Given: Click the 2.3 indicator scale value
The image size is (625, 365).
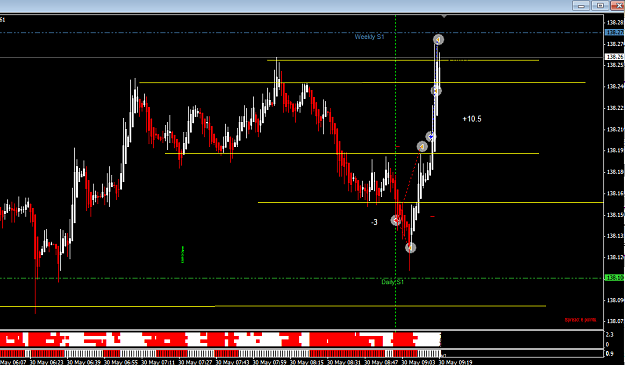Looking at the screenshot, I should click(609, 335).
